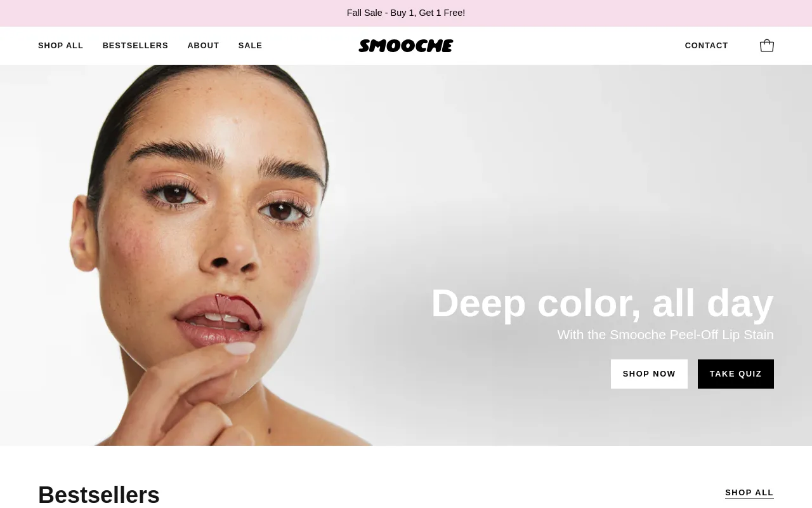Open the ABOUT page link
The height and width of the screenshot is (508, 812).
(x=203, y=46)
